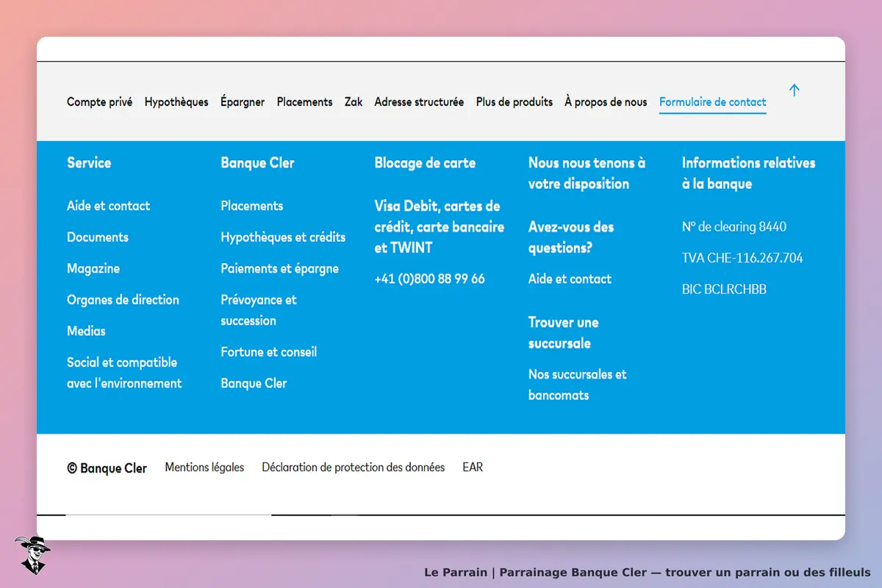882x588 pixels.
Task: Click the Service column heading
Action: point(89,163)
